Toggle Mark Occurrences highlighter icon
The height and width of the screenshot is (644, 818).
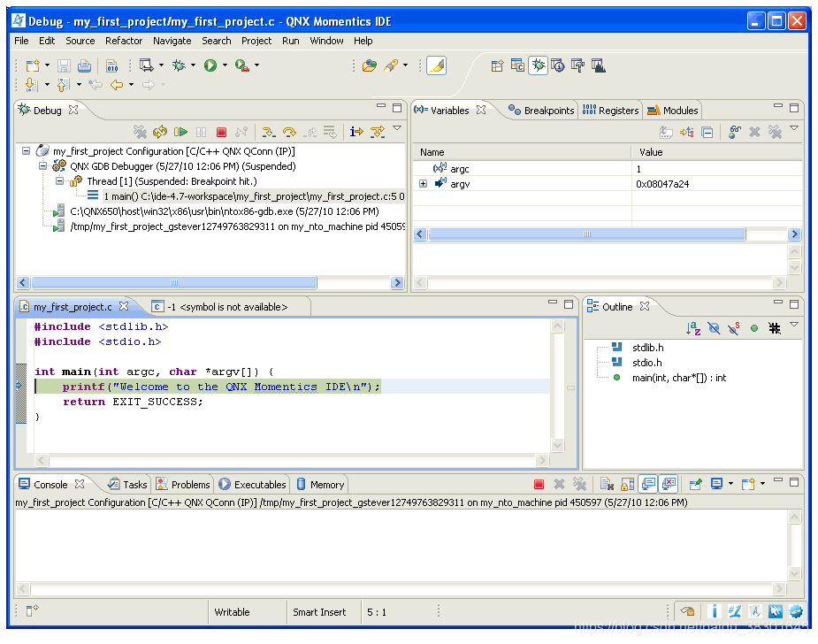[436, 65]
